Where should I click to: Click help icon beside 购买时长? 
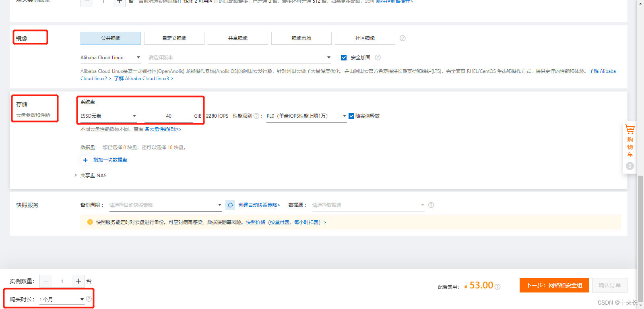89,299
